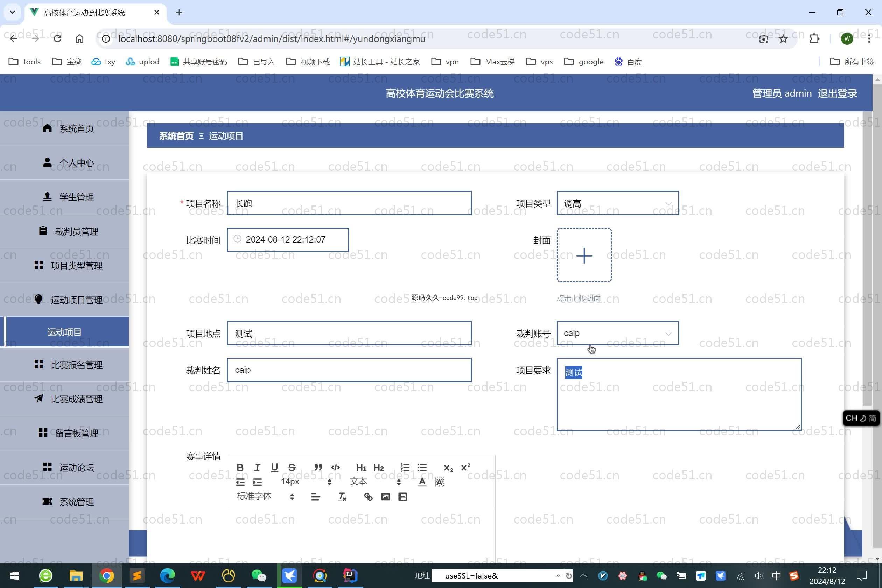Insert video into editor content
Screen dimensions: 882x588
pos(403,497)
